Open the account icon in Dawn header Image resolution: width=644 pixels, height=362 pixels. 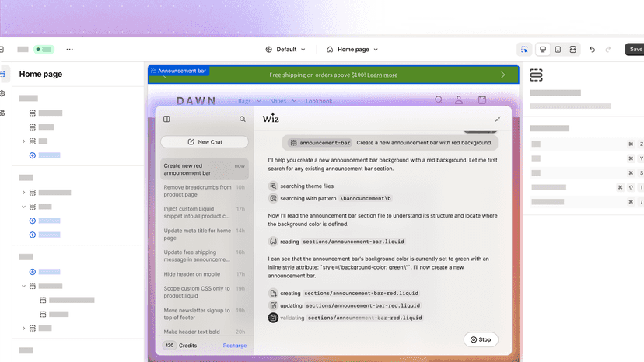459,99
